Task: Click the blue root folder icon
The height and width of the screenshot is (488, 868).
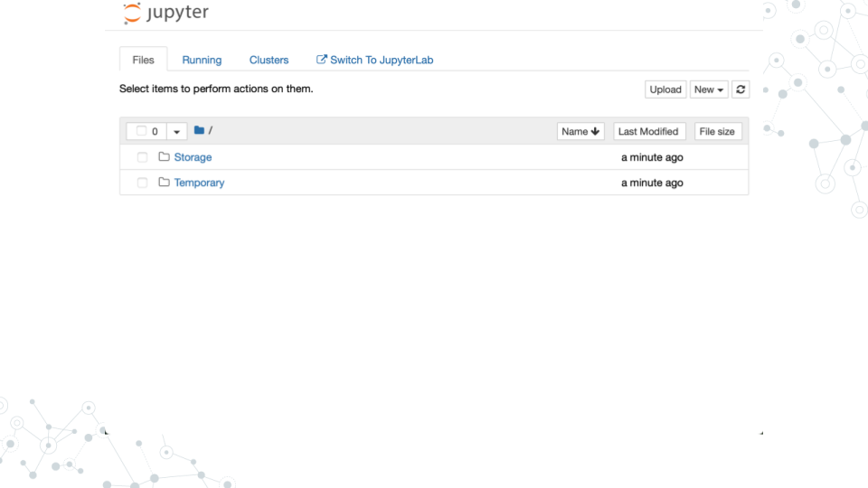Action: click(199, 130)
